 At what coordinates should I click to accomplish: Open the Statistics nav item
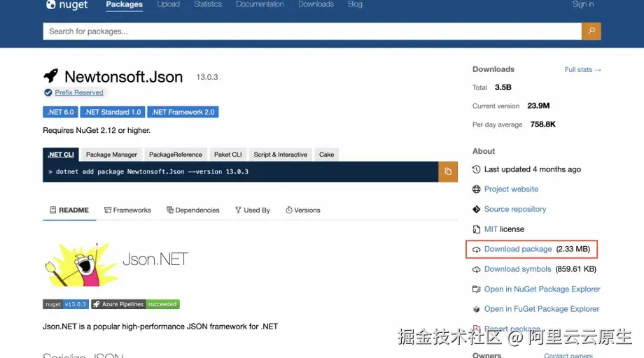click(208, 4)
